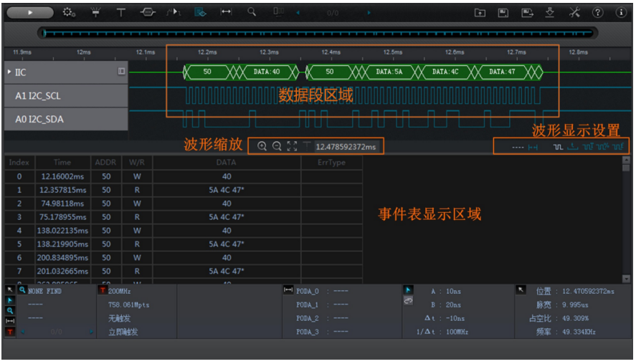Toggle duty cycle display waveform icon

[x=603, y=146]
